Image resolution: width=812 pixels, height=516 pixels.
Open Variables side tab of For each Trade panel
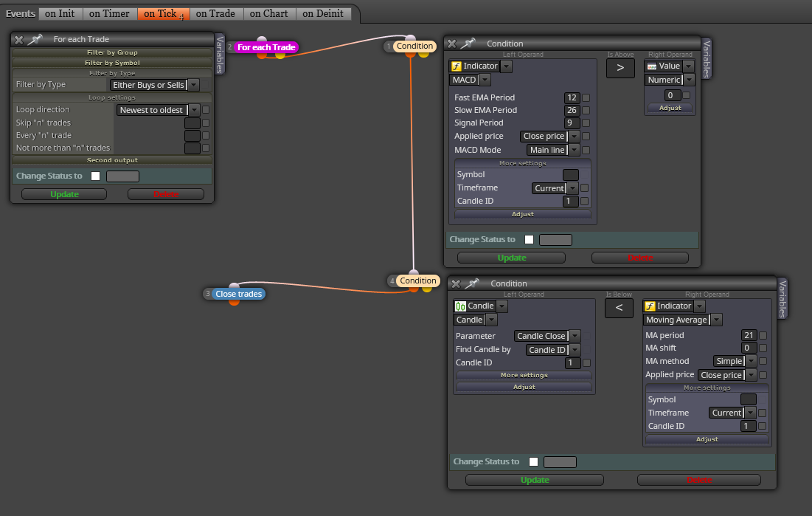(220, 55)
